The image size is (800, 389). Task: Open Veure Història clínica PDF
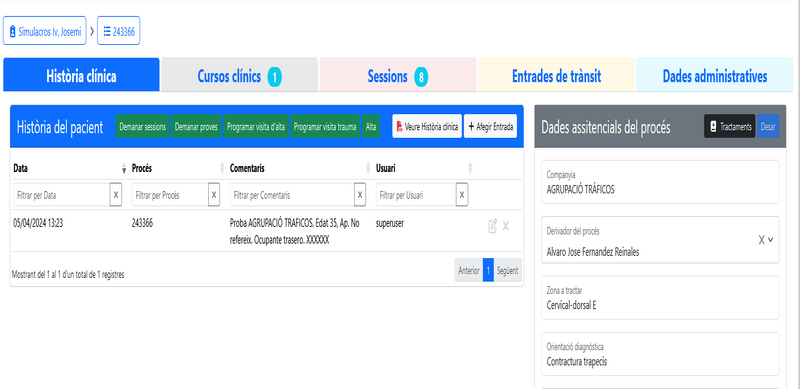[x=427, y=127]
